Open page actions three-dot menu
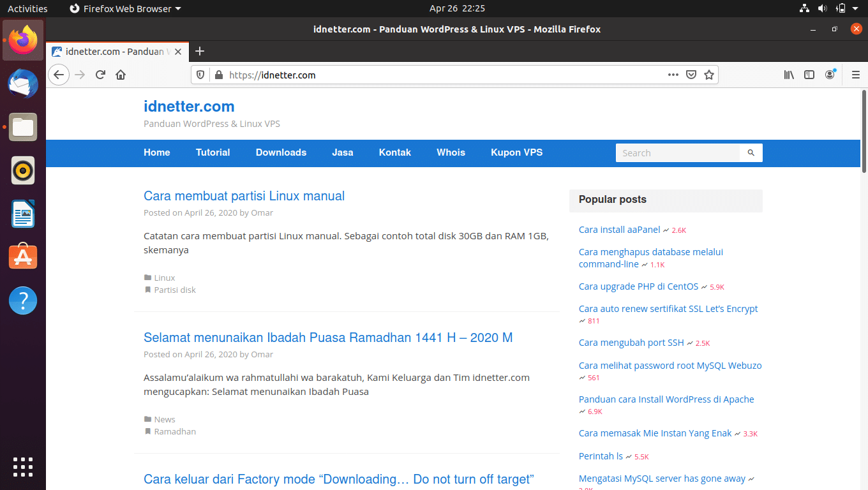The image size is (868, 490). click(673, 75)
